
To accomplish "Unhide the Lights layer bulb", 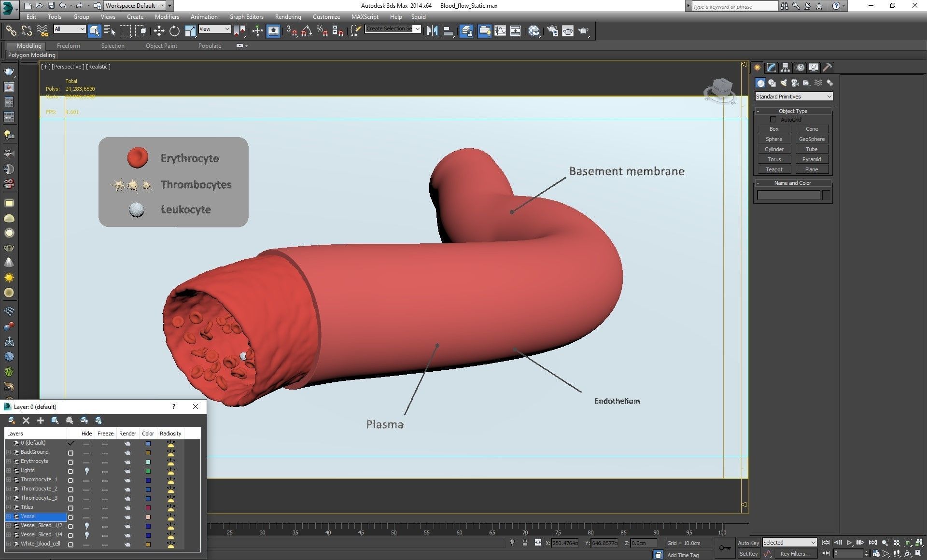I will (87, 471).
